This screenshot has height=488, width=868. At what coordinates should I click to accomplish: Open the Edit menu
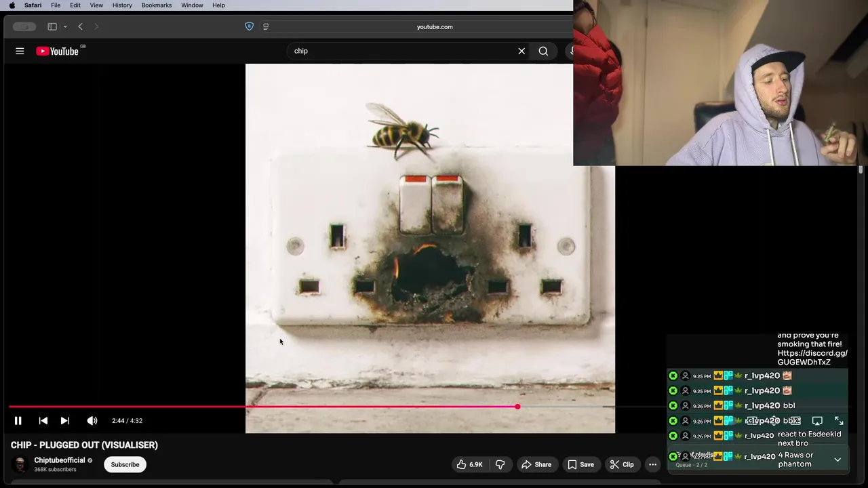click(x=75, y=5)
